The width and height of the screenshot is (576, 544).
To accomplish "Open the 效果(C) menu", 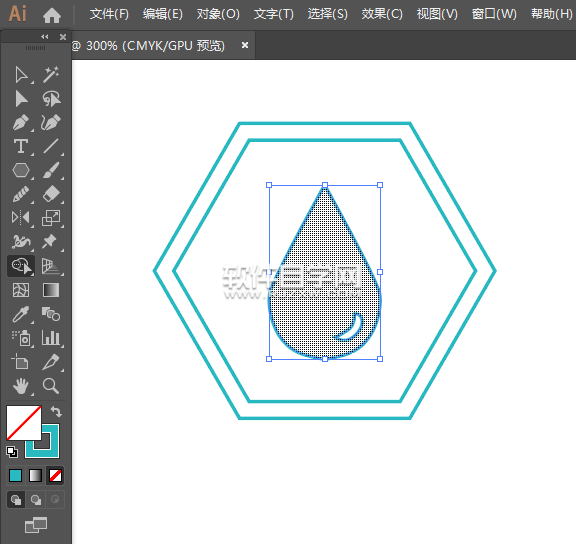I will [382, 15].
